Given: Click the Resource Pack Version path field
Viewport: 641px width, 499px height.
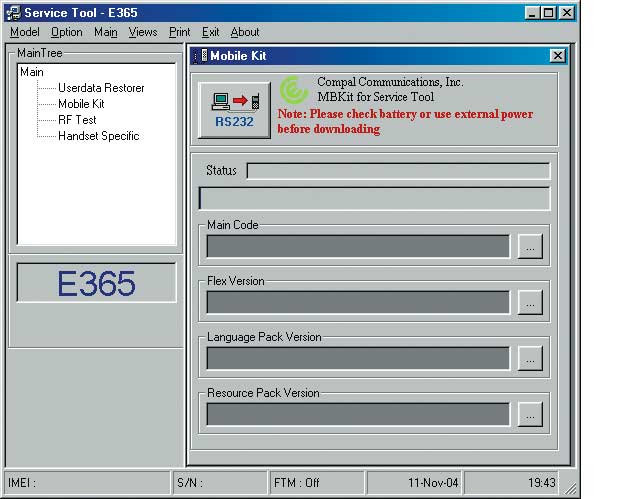Looking at the screenshot, I should 359,414.
